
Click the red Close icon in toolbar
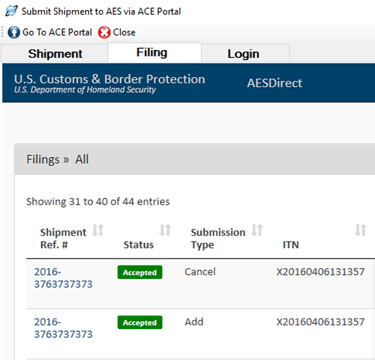[104, 32]
